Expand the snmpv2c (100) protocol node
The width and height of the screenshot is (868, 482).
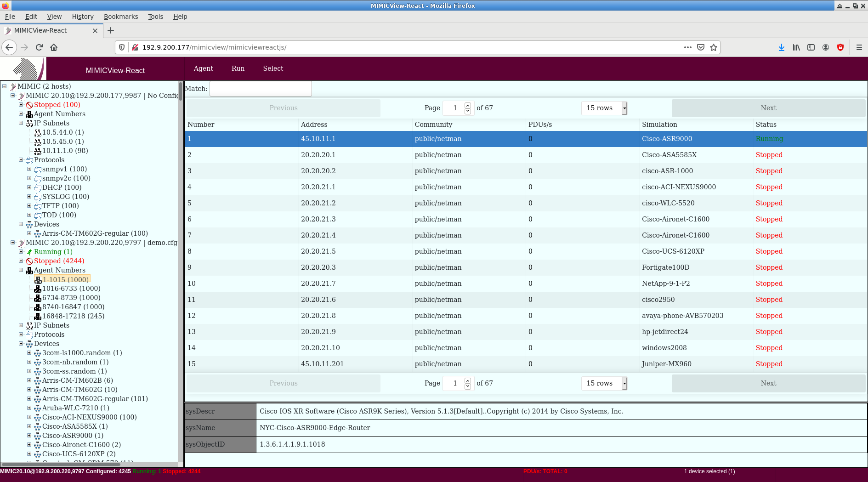coord(29,178)
